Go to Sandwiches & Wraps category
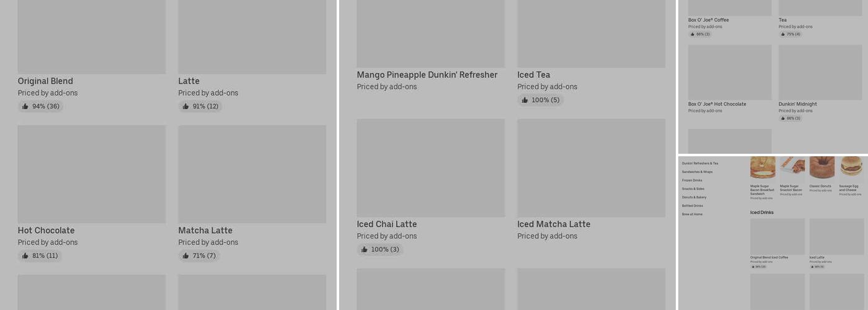The width and height of the screenshot is (868, 310). (x=697, y=172)
